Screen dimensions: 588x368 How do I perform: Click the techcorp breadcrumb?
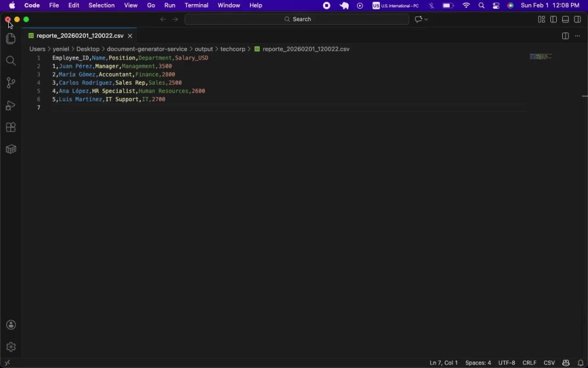point(232,49)
